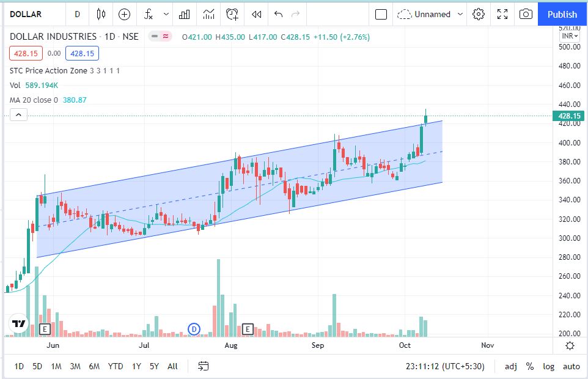This screenshot has width=588, height=379.
Task: Select the 6M time range
Action: (x=94, y=366)
